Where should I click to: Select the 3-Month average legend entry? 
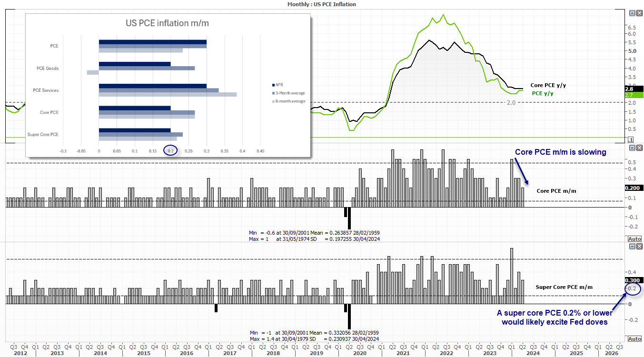click(288, 93)
